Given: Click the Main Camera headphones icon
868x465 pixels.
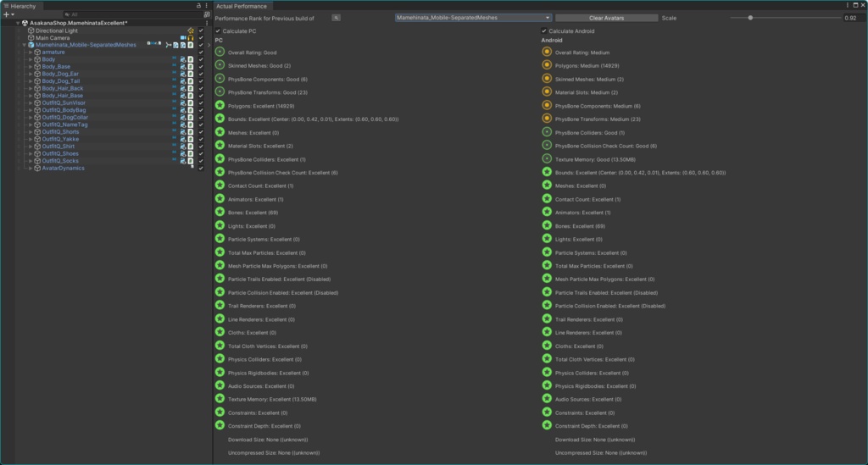Looking at the screenshot, I should pos(191,37).
